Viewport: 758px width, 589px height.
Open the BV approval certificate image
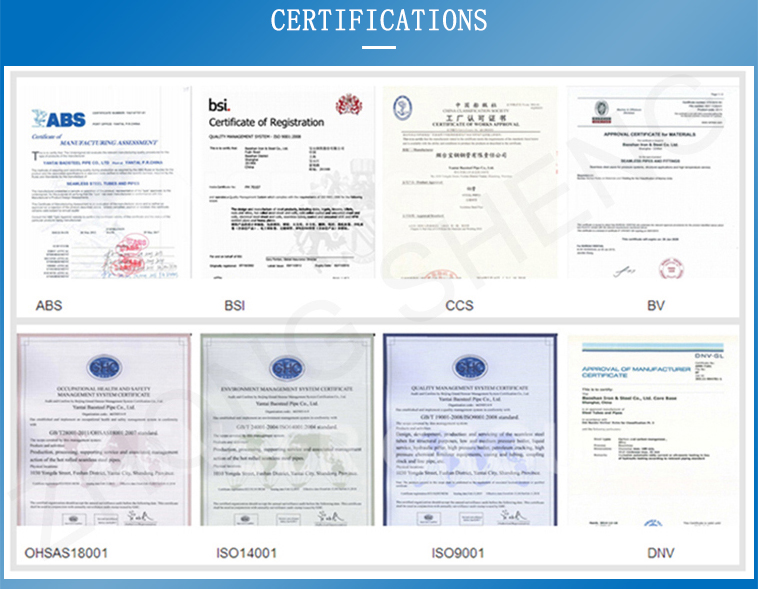(x=653, y=182)
